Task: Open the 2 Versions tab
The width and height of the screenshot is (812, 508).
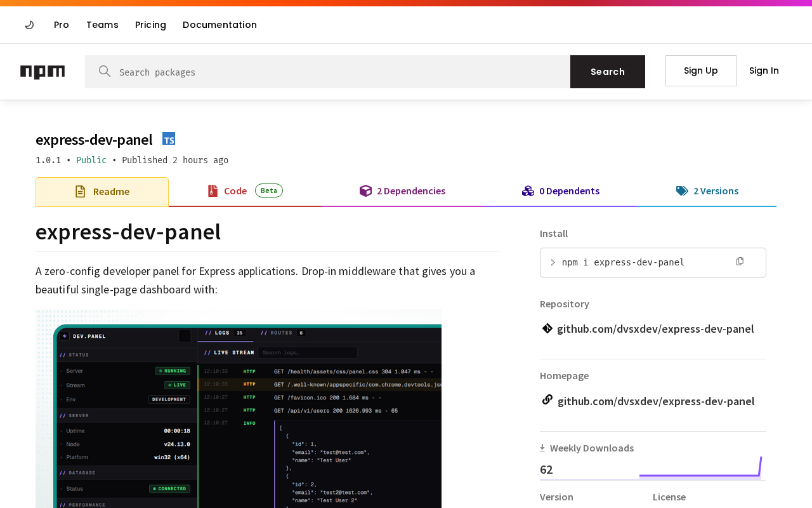Action: coord(707,191)
